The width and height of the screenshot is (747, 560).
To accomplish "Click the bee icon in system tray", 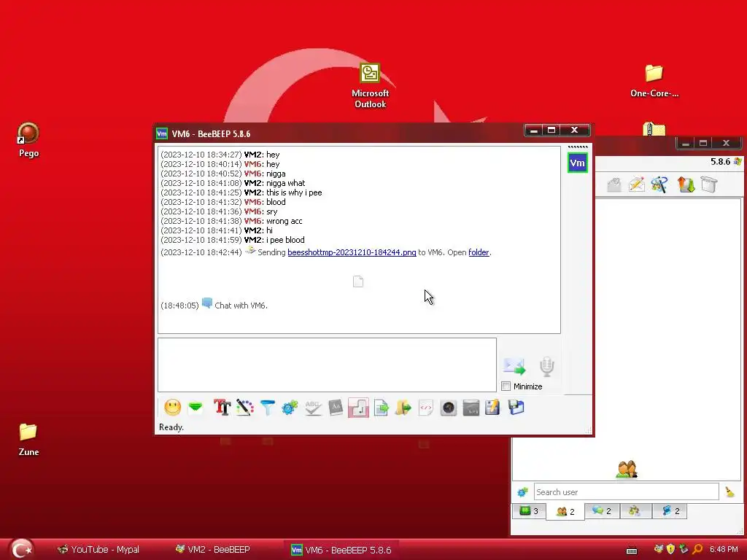I will (659, 549).
